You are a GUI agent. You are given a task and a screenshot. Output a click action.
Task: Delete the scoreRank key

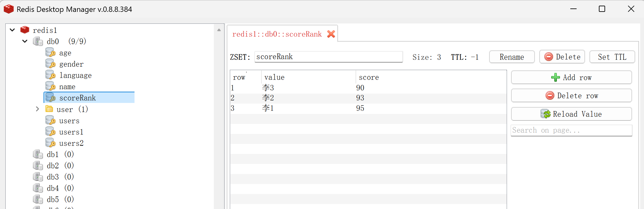pyautogui.click(x=562, y=57)
